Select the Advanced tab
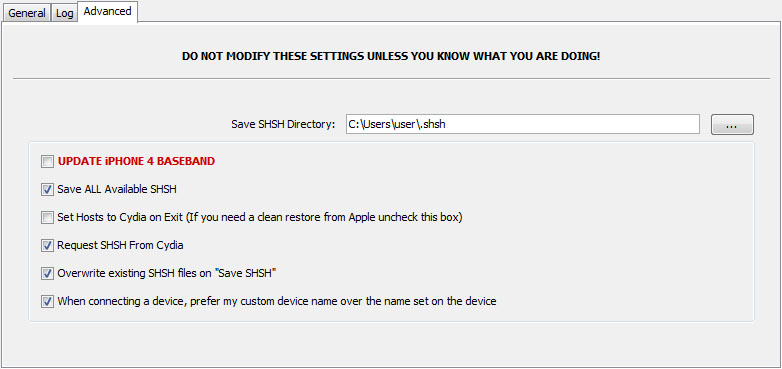This screenshot has width=782, height=369. click(108, 11)
